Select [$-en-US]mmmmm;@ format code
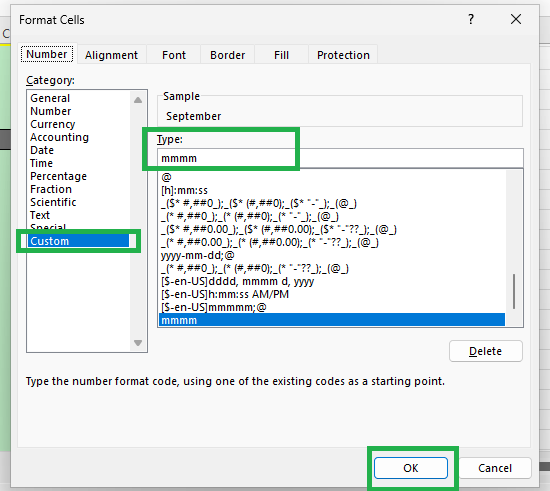This screenshot has width=550, height=491. [332, 307]
